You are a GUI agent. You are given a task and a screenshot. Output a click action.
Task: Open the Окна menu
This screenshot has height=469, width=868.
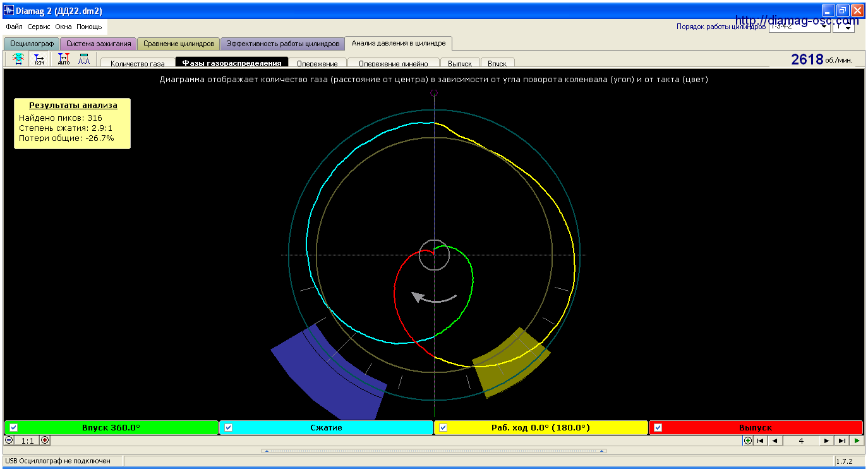(63, 27)
